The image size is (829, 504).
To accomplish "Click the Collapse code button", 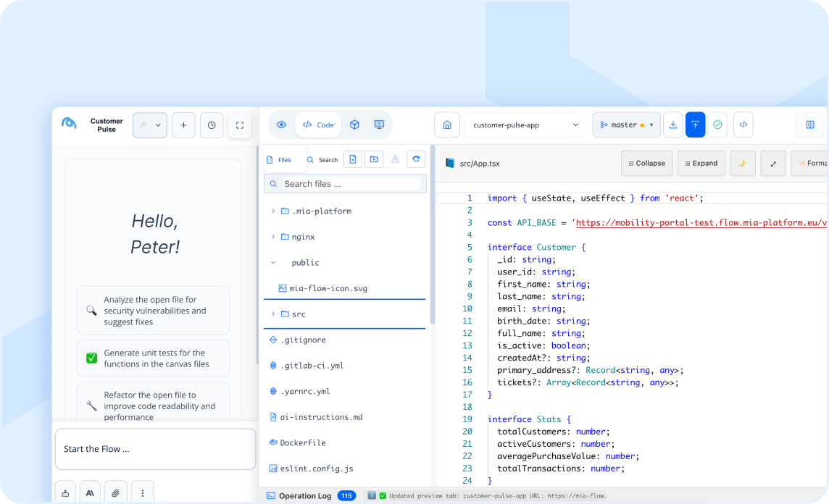I will (646, 163).
